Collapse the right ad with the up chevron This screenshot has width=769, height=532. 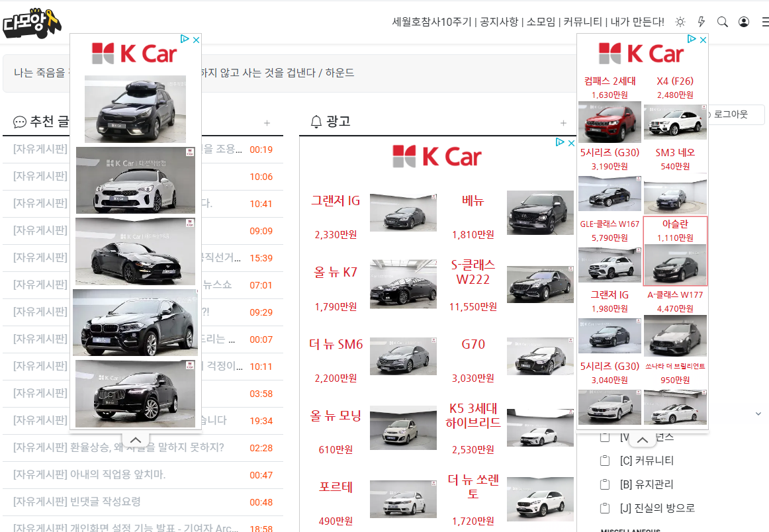point(643,440)
